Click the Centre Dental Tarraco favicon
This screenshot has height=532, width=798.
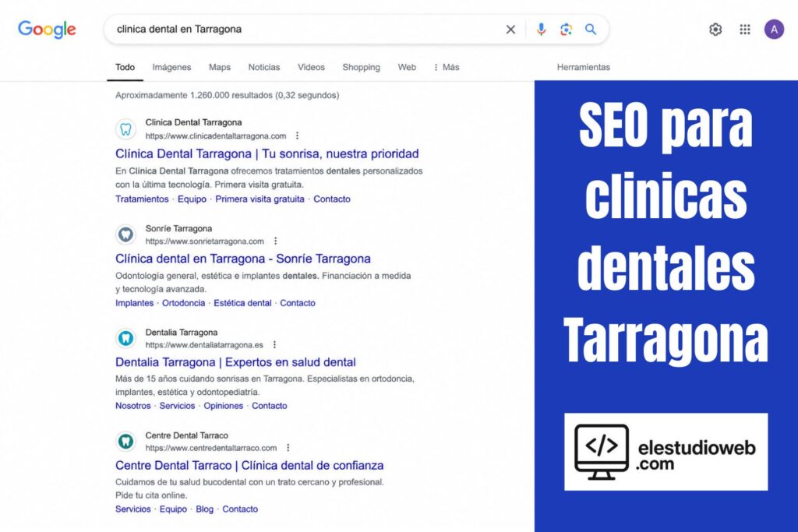click(x=125, y=442)
